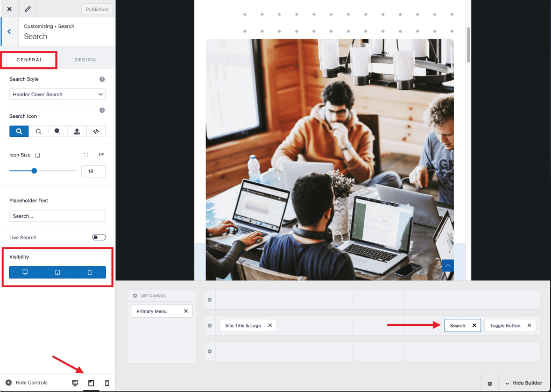The height and width of the screenshot is (392, 551).
Task: Reset the Icon Size value
Action: 86,155
